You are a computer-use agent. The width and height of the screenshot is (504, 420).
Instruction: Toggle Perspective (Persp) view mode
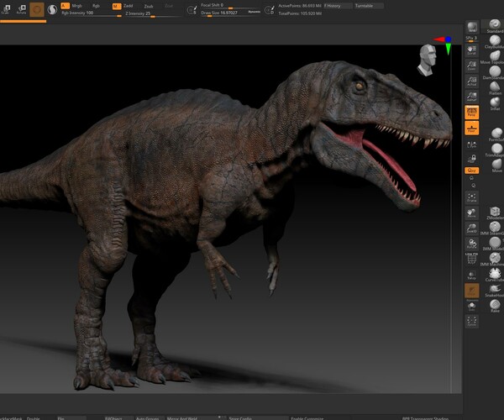click(471, 113)
